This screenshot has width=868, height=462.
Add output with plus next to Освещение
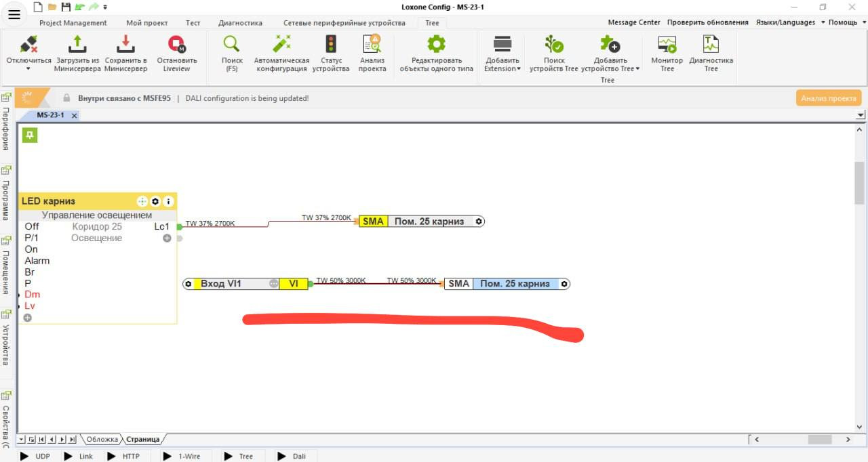tap(167, 238)
